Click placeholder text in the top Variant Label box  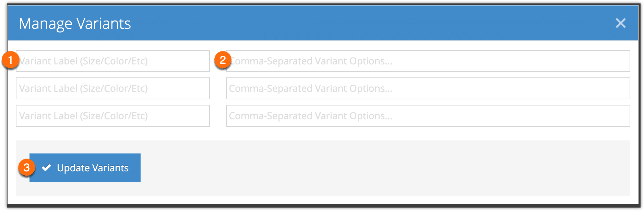(84, 61)
